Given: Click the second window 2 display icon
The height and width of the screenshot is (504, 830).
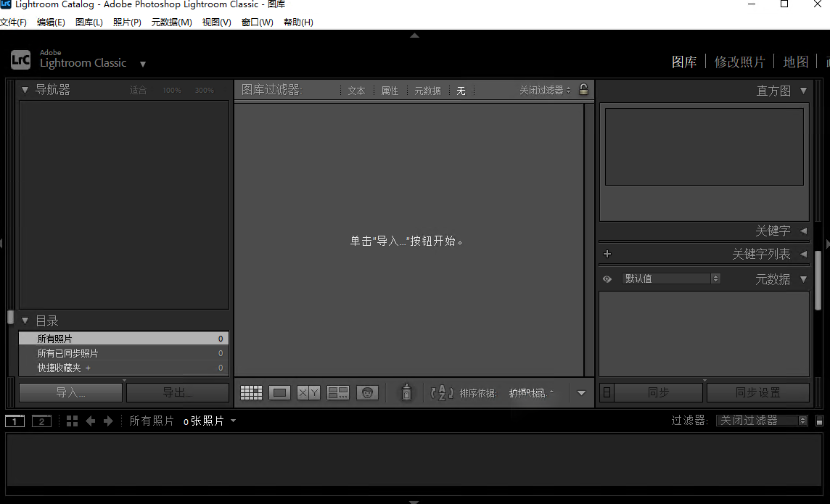Looking at the screenshot, I should click(41, 421).
